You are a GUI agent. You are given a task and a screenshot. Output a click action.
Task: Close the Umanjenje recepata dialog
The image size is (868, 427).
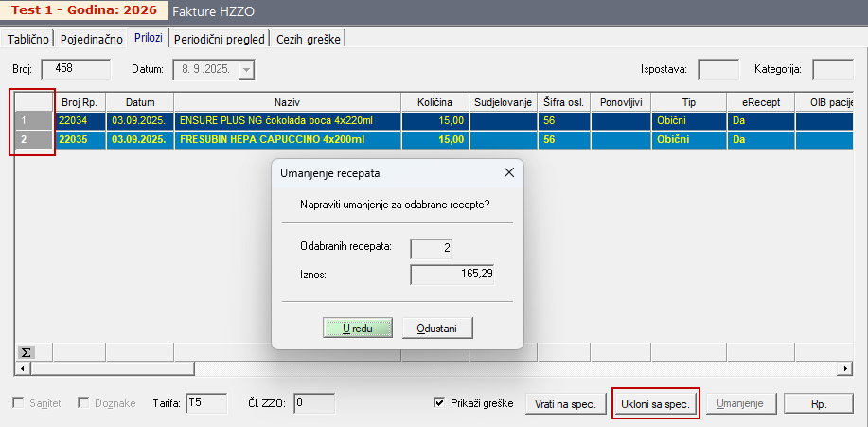508,173
